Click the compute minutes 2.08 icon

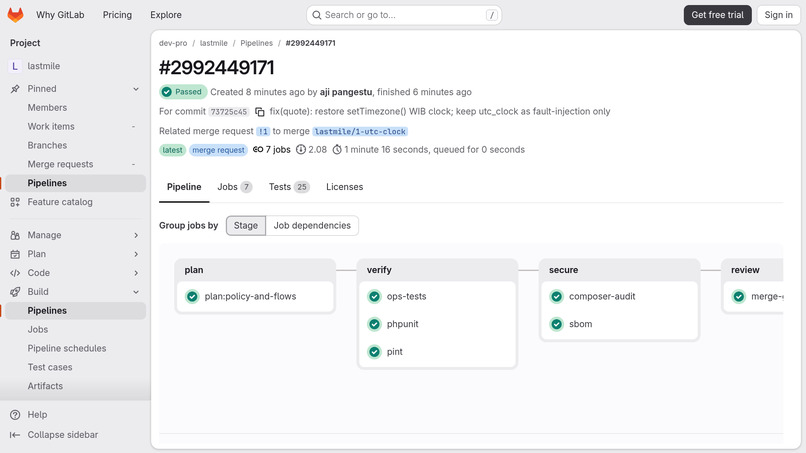(x=301, y=150)
